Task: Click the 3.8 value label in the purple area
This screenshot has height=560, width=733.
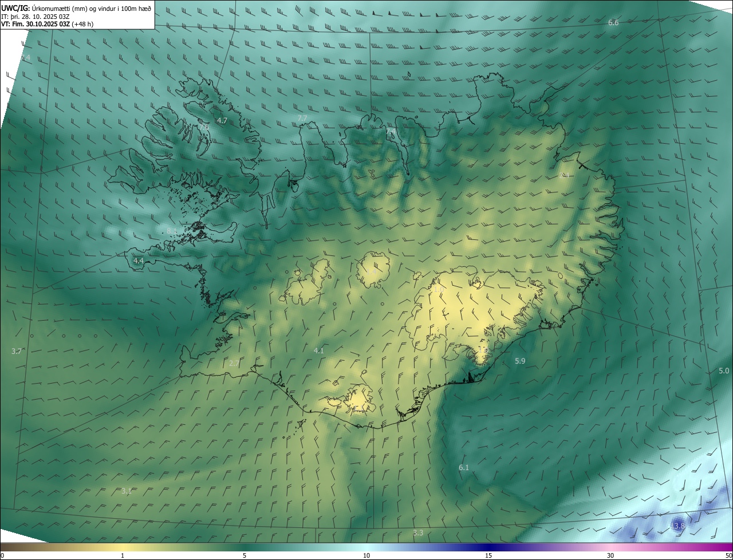Action: [x=679, y=526]
